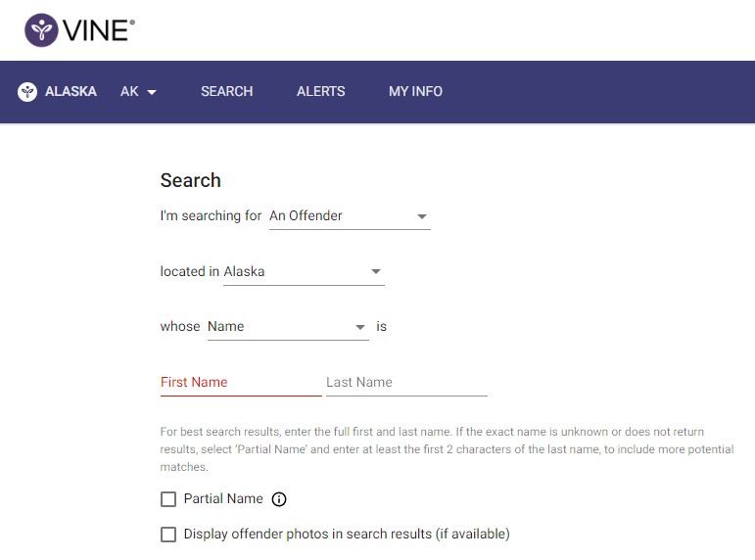This screenshot has height=560, width=755.
Task: Click the arrow icon beside 'An Offender'
Action: [x=422, y=216]
